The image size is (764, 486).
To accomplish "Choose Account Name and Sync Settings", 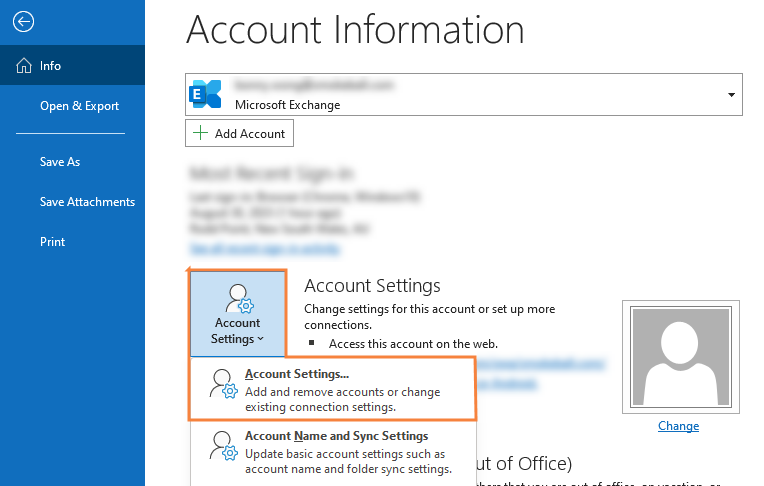I will (332, 451).
